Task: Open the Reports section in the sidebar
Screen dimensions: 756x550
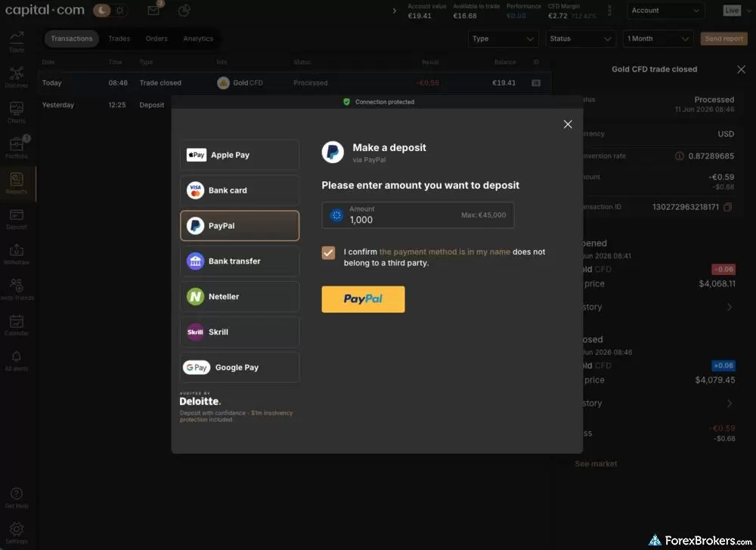Action: [x=17, y=184]
